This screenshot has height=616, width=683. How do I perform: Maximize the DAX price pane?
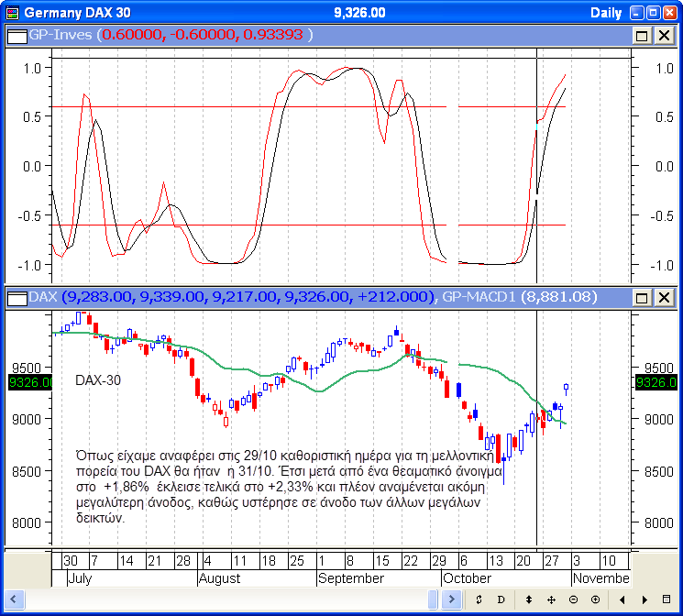pos(643,297)
